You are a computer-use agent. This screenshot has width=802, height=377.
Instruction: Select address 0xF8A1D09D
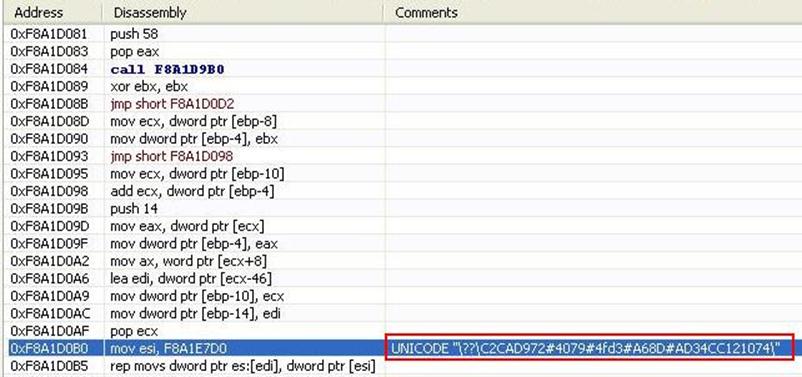[49, 226]
